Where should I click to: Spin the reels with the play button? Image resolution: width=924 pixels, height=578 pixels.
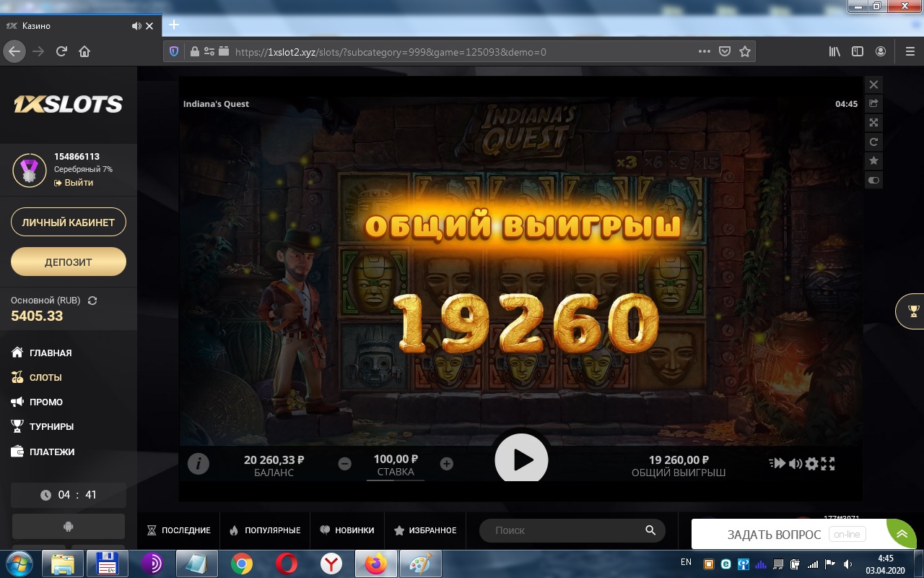pos(521,460)
